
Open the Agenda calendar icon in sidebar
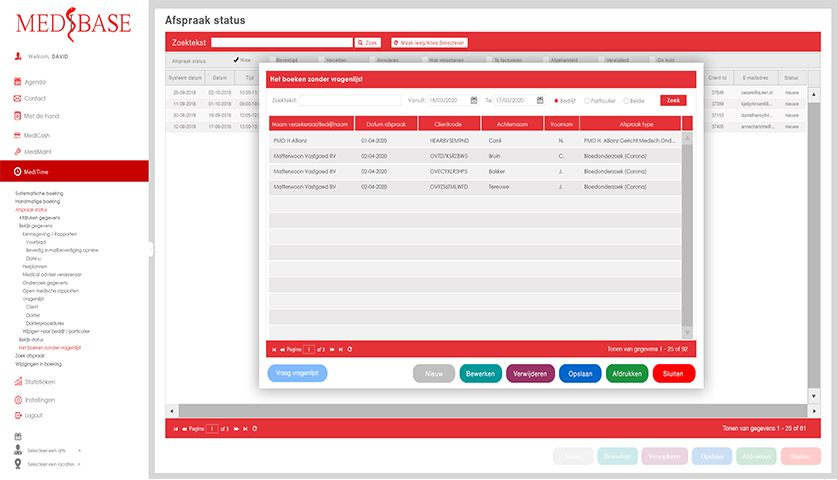(18, 82)
